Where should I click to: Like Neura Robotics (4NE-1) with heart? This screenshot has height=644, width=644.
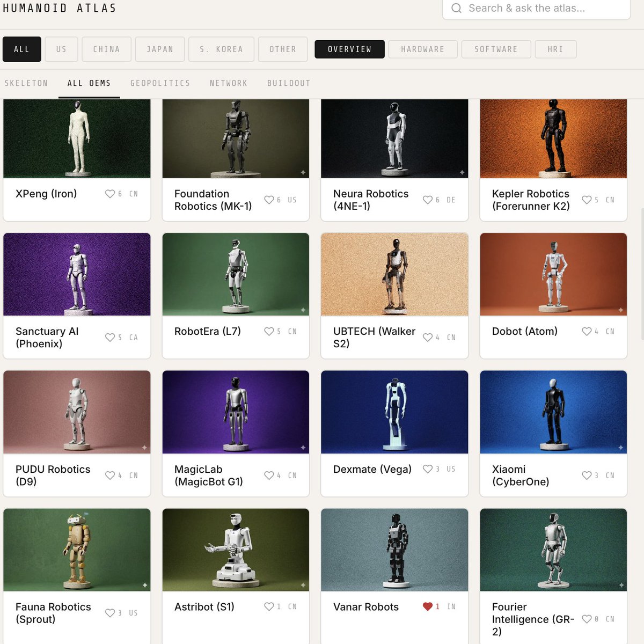pyautogui.click(x=428, y=200)
